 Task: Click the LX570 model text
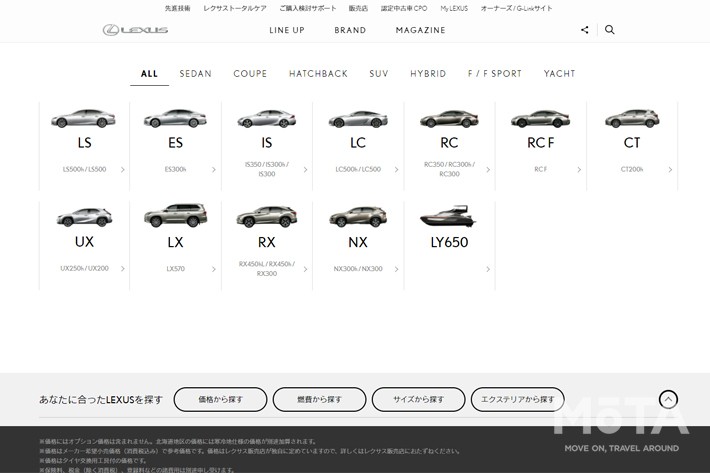(176, 269)
